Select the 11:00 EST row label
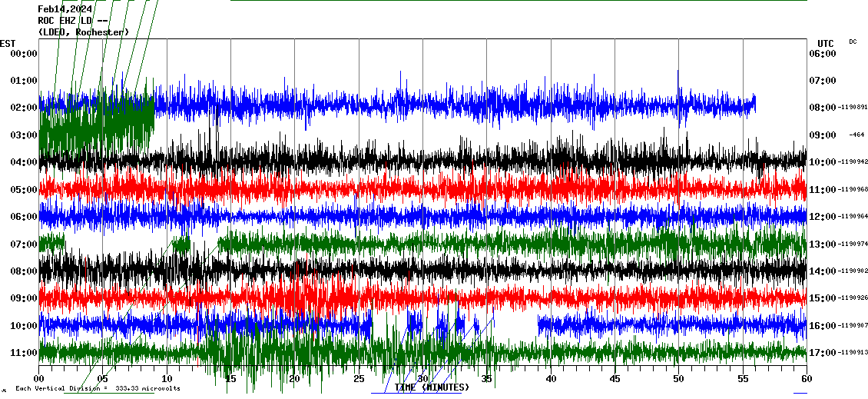Screen dimensions: 868x399 [24, 353]
